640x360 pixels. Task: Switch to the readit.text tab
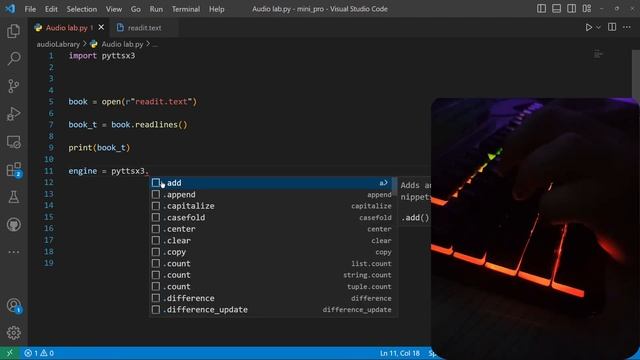[x=144, y=28]
